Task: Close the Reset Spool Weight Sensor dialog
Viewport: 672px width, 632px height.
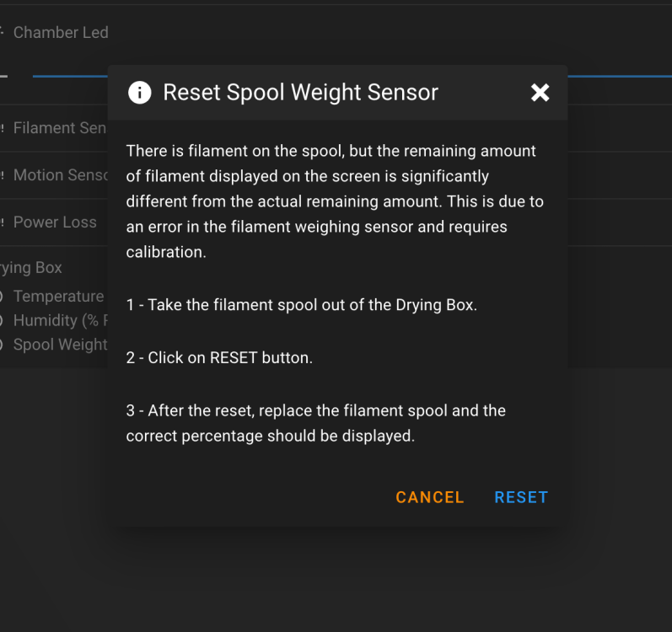Action: tap(540, 93)
